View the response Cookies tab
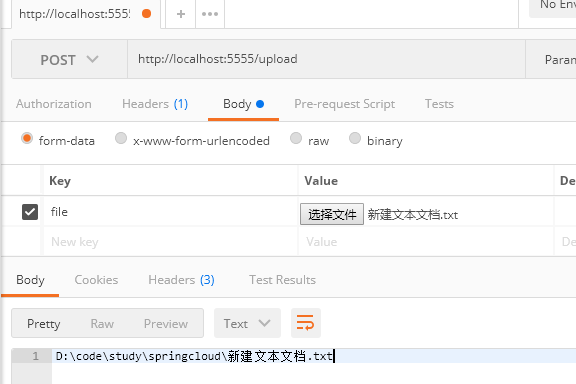This screenshot has width=576, height=384. [x=96, y=280]
